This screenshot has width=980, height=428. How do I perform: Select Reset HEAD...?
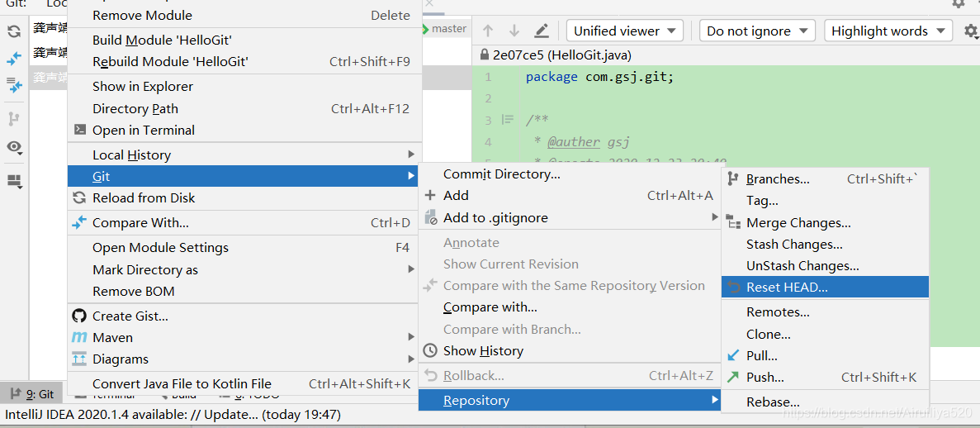coord(825,288)
